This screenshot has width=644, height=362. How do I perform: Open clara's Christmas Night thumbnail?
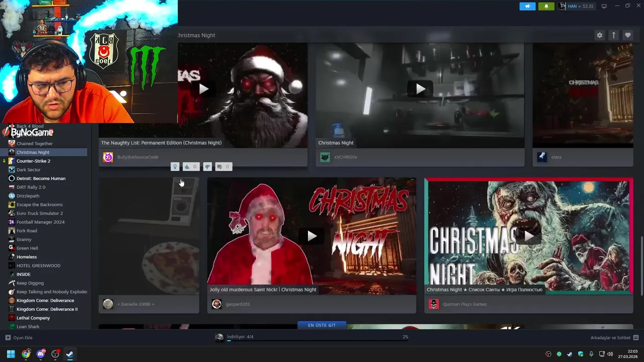583,95
